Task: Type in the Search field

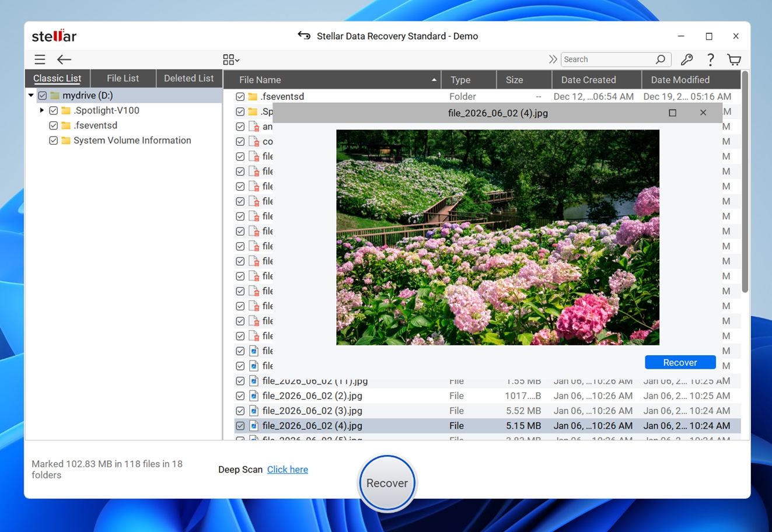Action: pos(607,59)
